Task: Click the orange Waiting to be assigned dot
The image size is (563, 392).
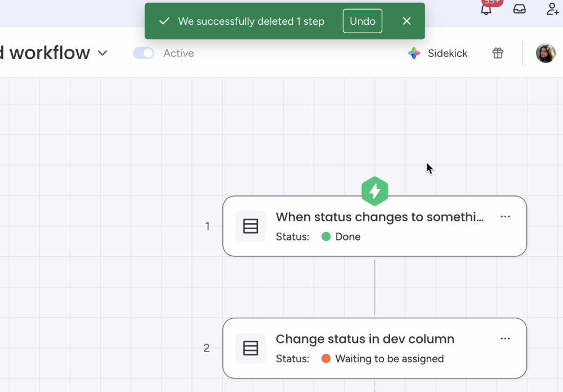Action: click(x=325, y=359)
